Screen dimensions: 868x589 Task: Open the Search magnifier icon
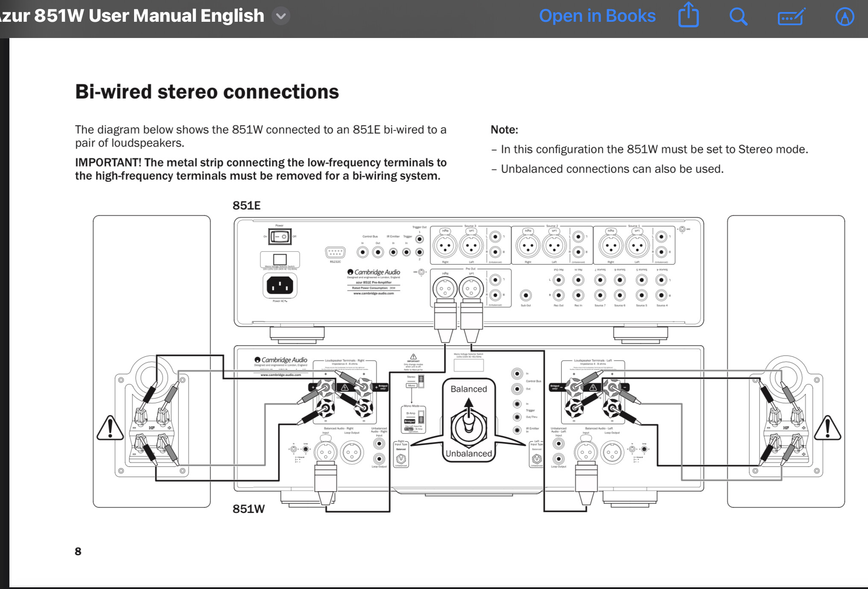point(738,17)
